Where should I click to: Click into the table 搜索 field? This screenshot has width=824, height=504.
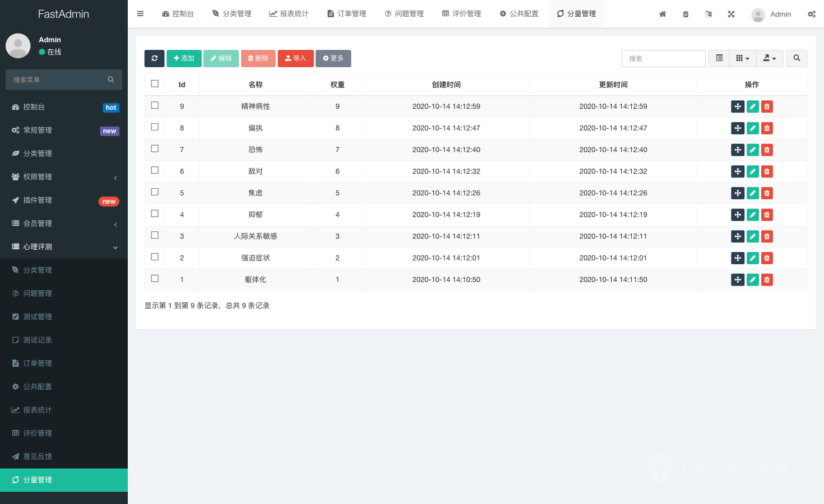[663, 58]
